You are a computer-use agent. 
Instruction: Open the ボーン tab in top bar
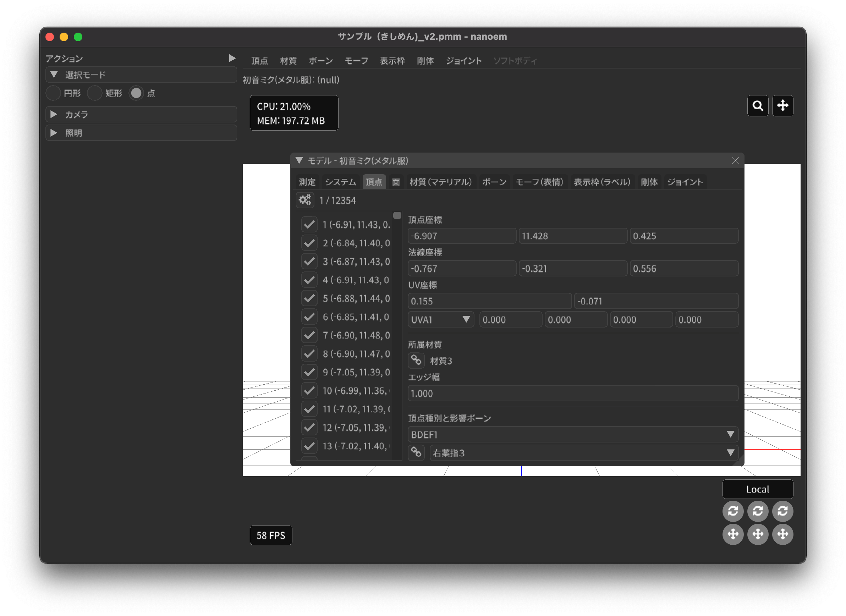321,61
